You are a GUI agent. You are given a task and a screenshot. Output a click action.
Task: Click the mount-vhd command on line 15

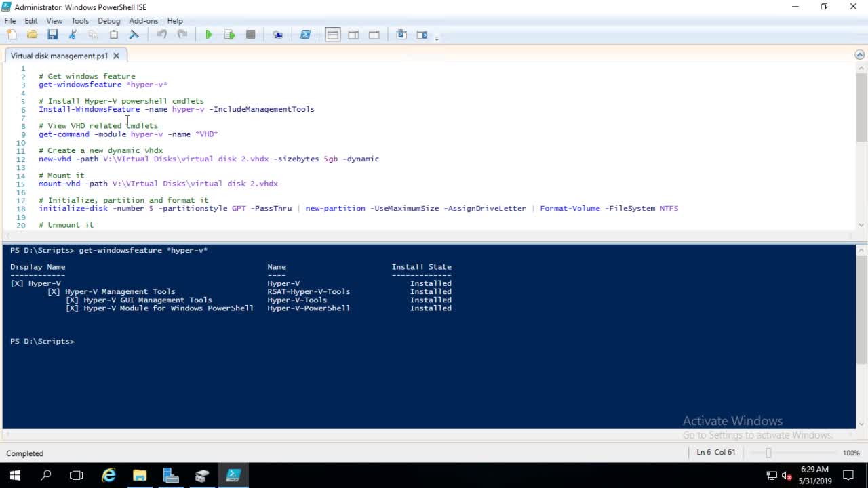click(59, 184)
